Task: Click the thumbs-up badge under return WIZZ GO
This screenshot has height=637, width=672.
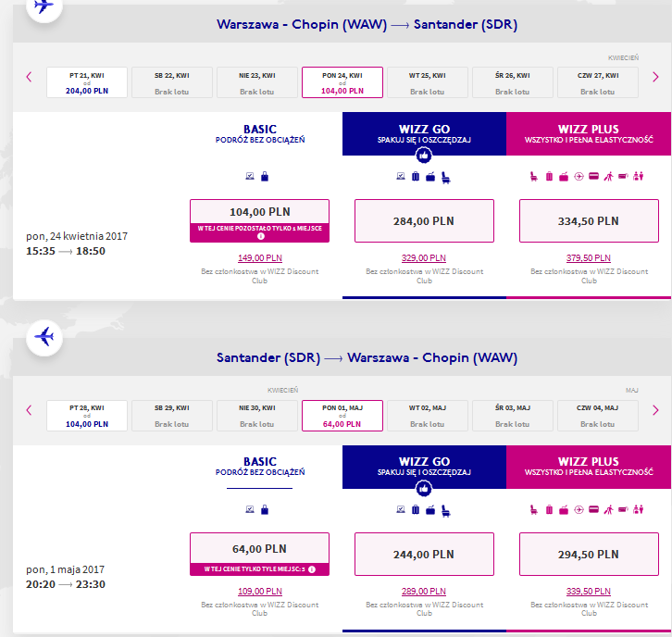Action: [x=424, y=488]
